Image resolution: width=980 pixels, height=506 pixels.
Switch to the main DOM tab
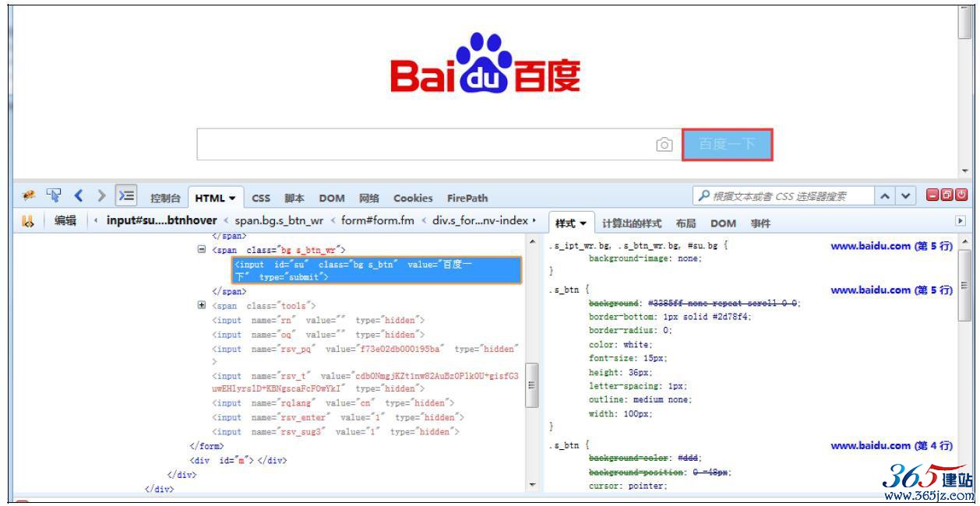(331, 199)
